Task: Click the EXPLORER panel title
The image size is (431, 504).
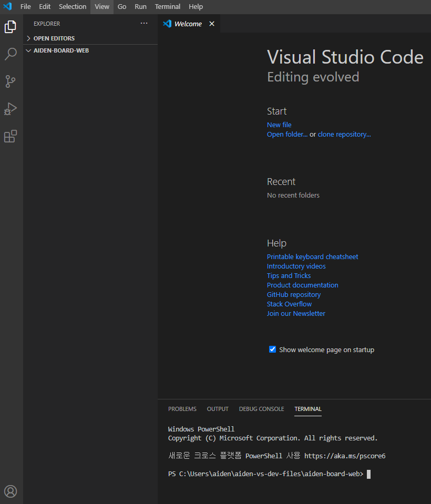Action: (47, 24)
